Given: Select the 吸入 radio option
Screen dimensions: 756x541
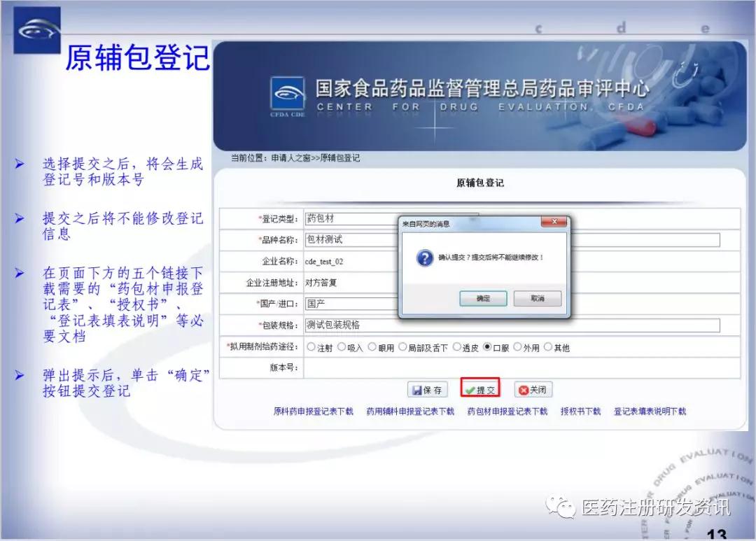Looking at the screenshot, I should (342, 347).
